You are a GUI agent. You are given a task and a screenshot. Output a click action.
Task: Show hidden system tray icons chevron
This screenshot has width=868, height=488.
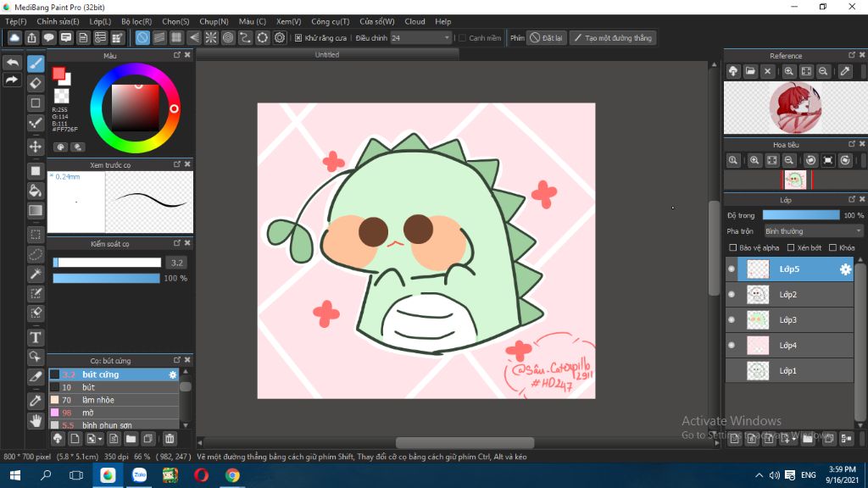[759, 475]
